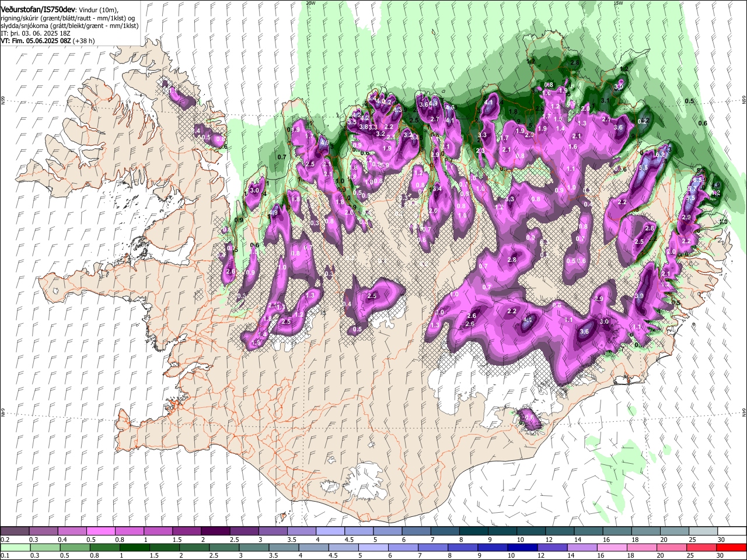Viewport: 747px width, 560px height.
Task: Select the darkest purple swatch labeled 2 in upper legend row
Action: coord(215,531)
